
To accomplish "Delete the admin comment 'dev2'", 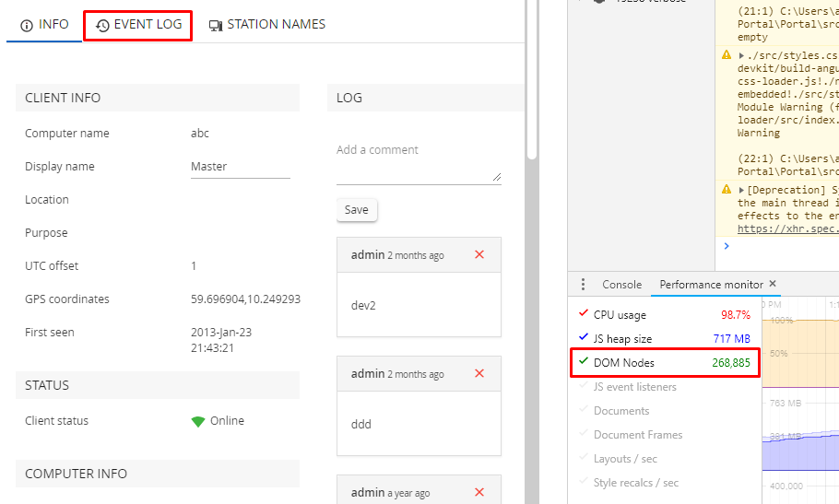I will pos(479,254).
